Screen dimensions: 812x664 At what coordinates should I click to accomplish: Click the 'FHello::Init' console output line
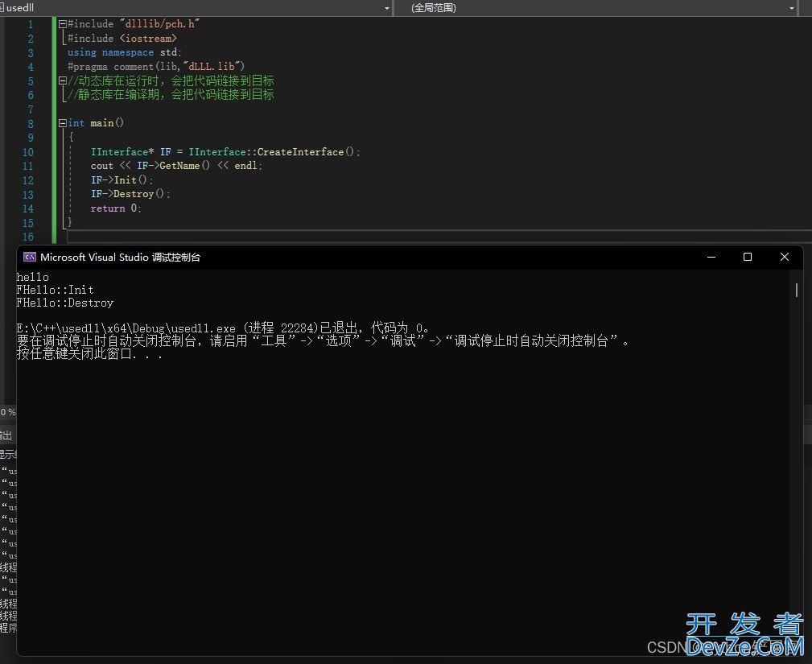point(55,290)
